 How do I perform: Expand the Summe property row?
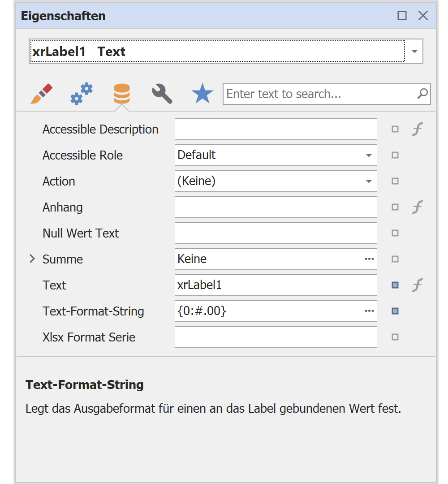[x=32, y=259]
